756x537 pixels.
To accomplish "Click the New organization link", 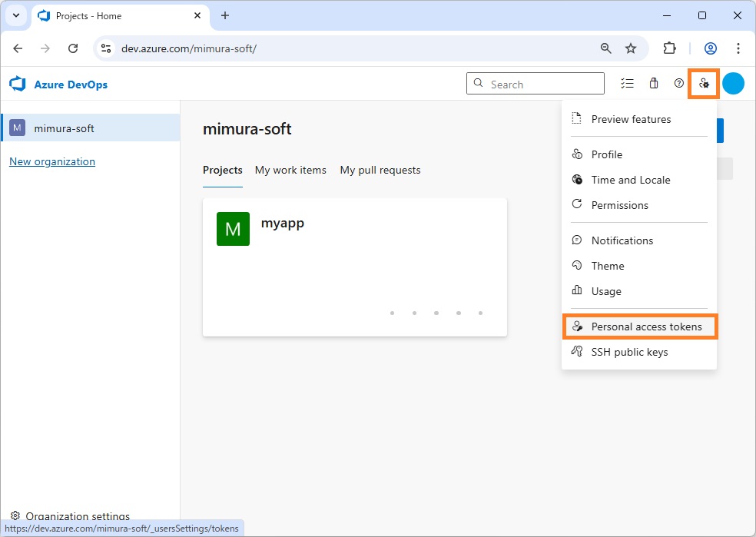I will coord(52,161).
